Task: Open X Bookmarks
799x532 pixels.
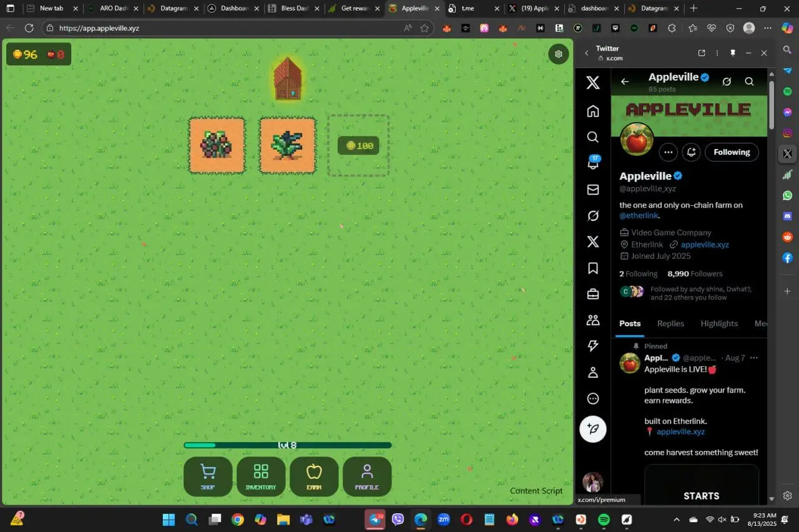Action: [593, 268]
